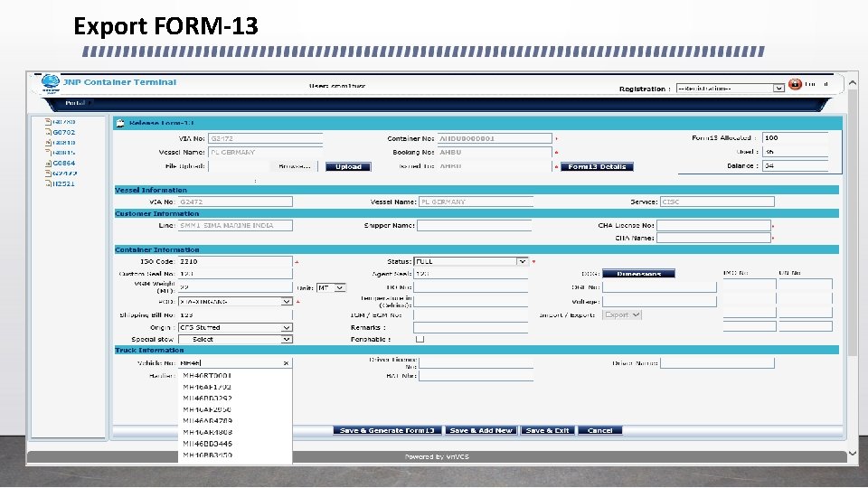Viewport: 868px width, 488px height.
Task: Toggle the Perishable checkbox
Action: pos(420,339)
